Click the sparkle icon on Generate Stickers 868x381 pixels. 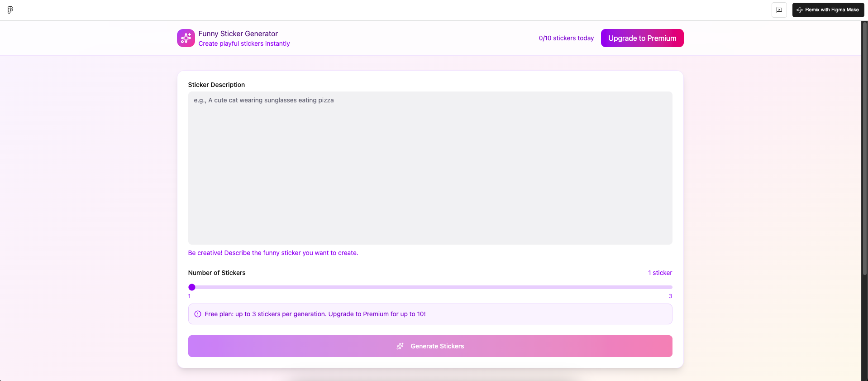(400, 346)
